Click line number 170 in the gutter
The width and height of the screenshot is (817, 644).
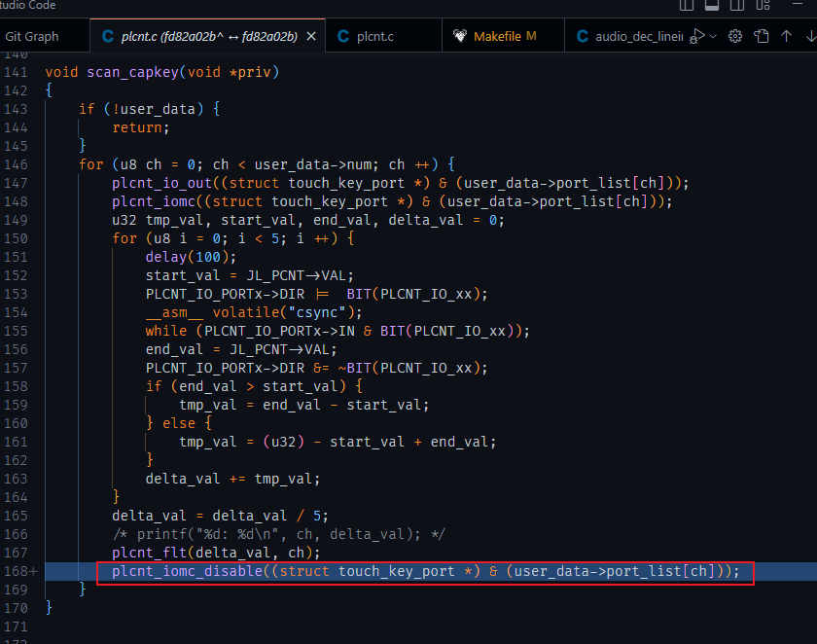(x=16, y=609)
